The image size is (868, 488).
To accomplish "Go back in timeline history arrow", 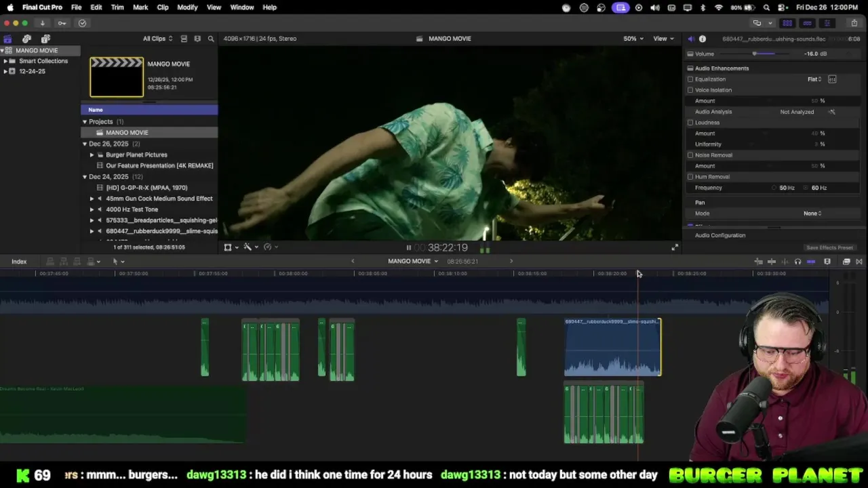I will coord(353,262).
